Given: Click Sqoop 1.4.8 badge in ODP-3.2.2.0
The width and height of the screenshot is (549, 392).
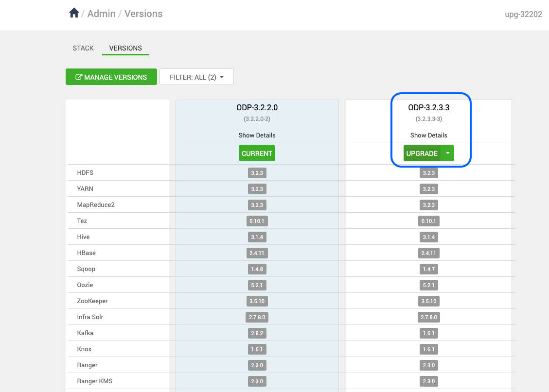Looking at the screenshot, I should (257, 269).
